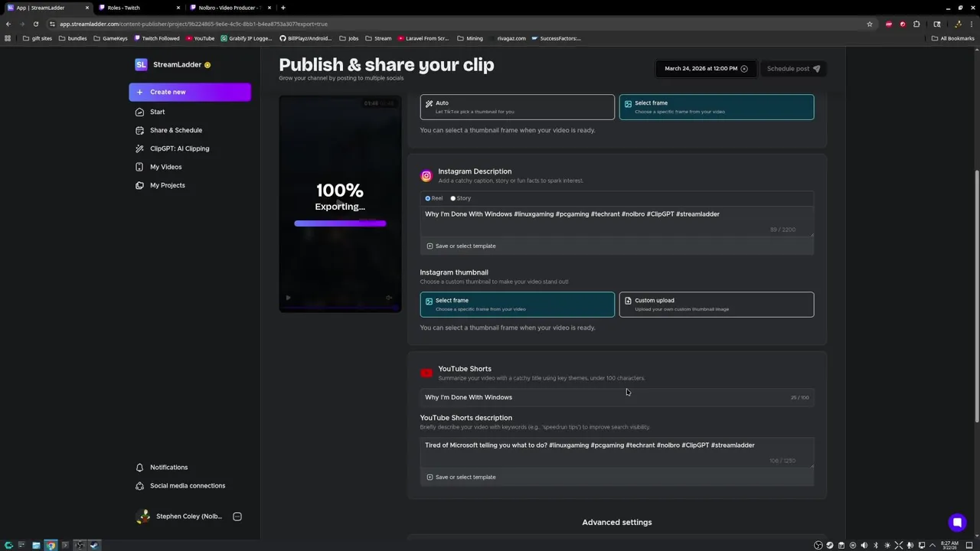
Task: Open the rivagaz.com bookmark
Action: point(507,38)
